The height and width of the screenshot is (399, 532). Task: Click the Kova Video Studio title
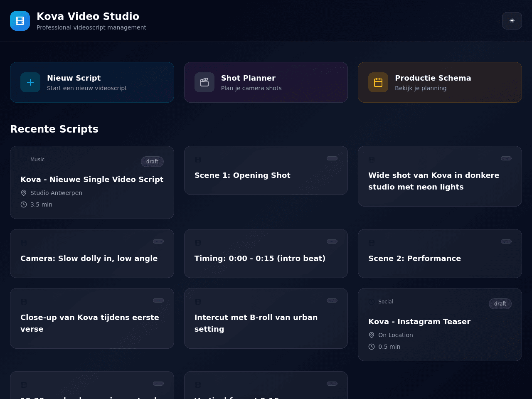88,16
